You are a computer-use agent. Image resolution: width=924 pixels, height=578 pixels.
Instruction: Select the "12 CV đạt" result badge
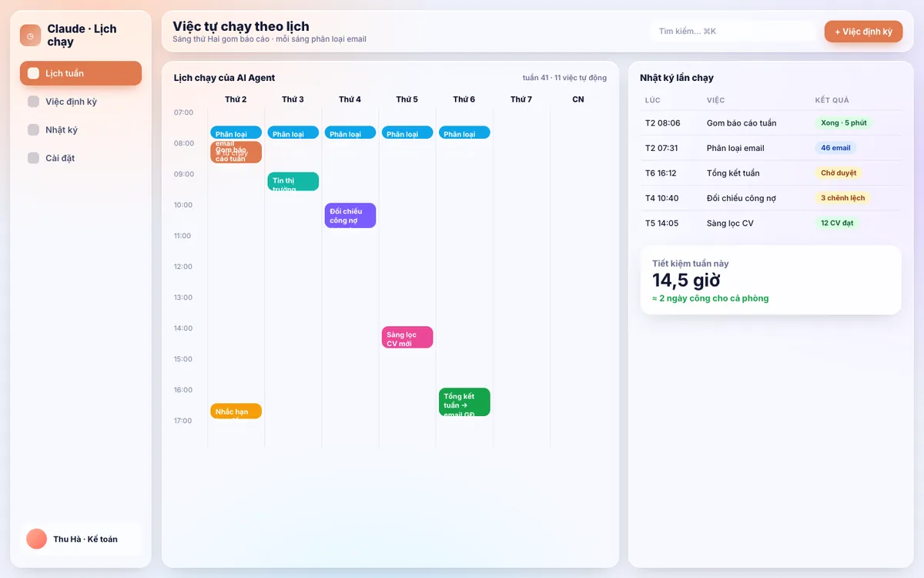(837, 223)
